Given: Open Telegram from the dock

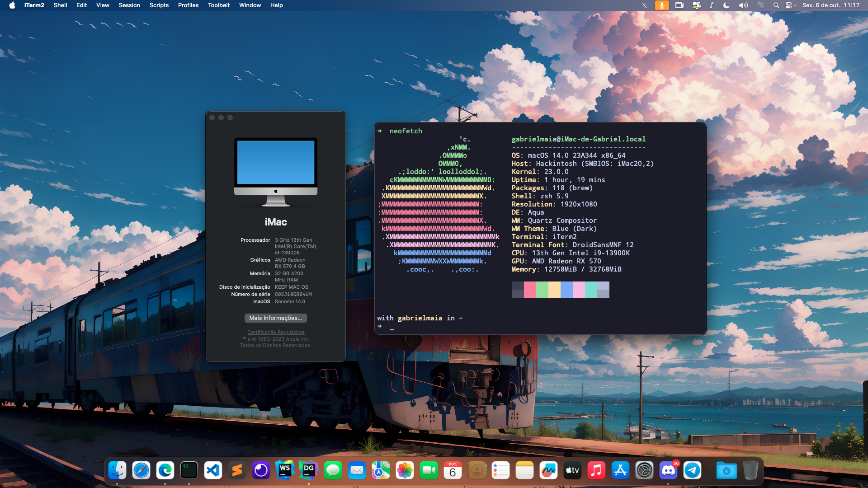Looking at the screenshot, I should click(x=692, y=470).
